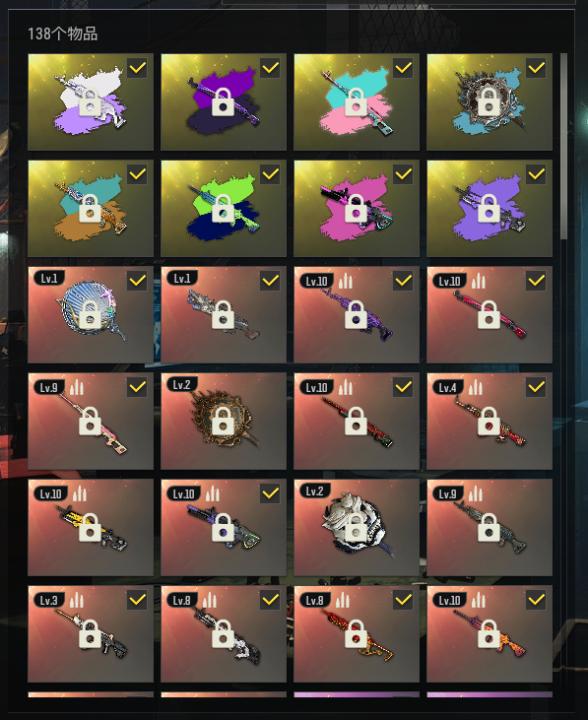
Task: Uncheck the Lv.3 rifle skin checkbox
Action: [x=137, y=600]
